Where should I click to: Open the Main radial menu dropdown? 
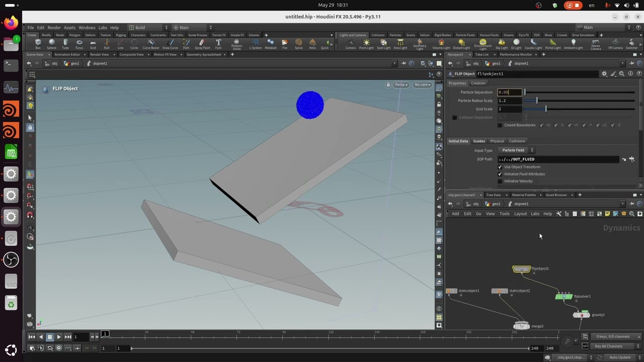point(193,28)
